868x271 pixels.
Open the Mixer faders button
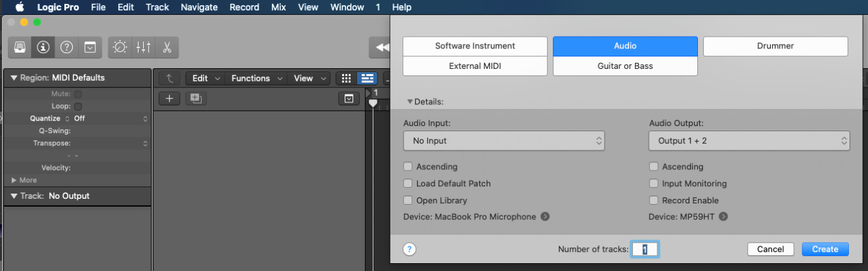(x=143, y=47)
